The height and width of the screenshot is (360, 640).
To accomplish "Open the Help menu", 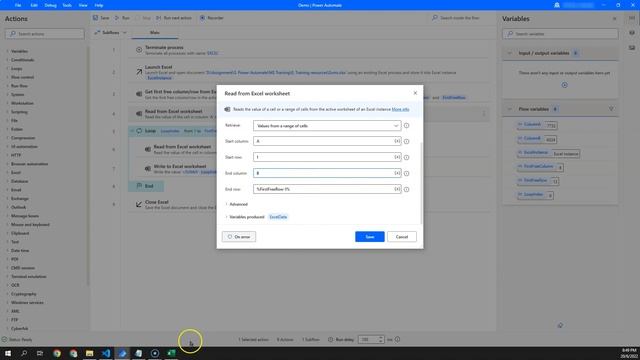I will (99, 5).
